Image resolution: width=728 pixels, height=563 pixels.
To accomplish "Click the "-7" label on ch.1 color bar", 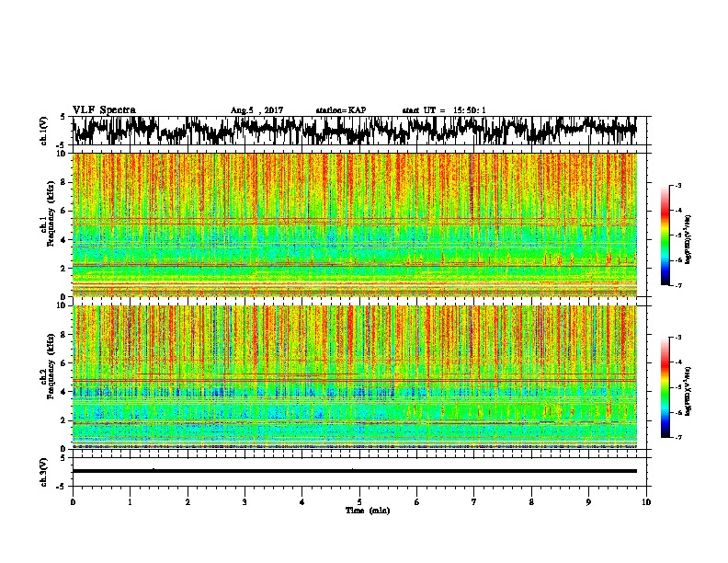I will tap(678, 285).
